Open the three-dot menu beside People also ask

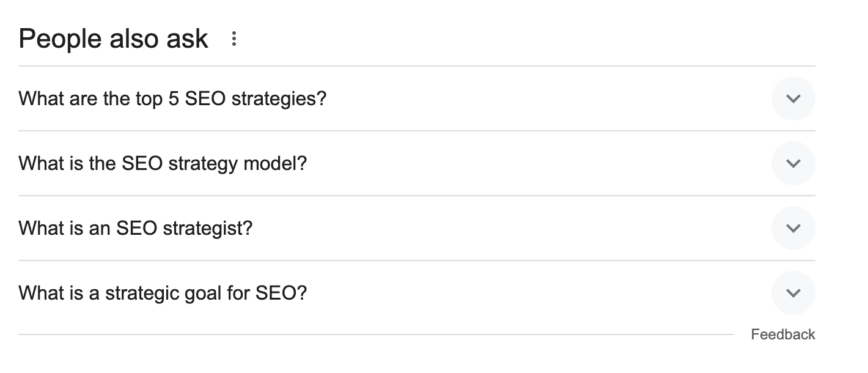coord(234,39)
